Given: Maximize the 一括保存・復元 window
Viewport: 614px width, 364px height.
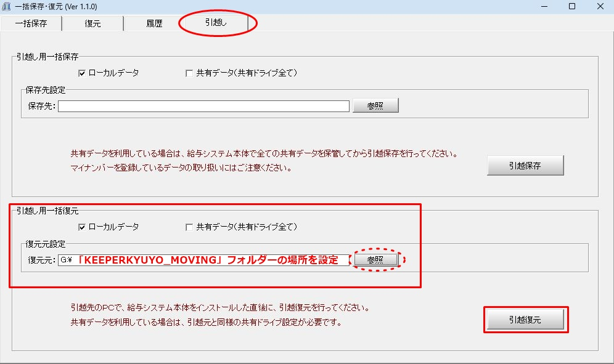Looking at the screenshot, I should pyautogui.click(x=572, y=7).
